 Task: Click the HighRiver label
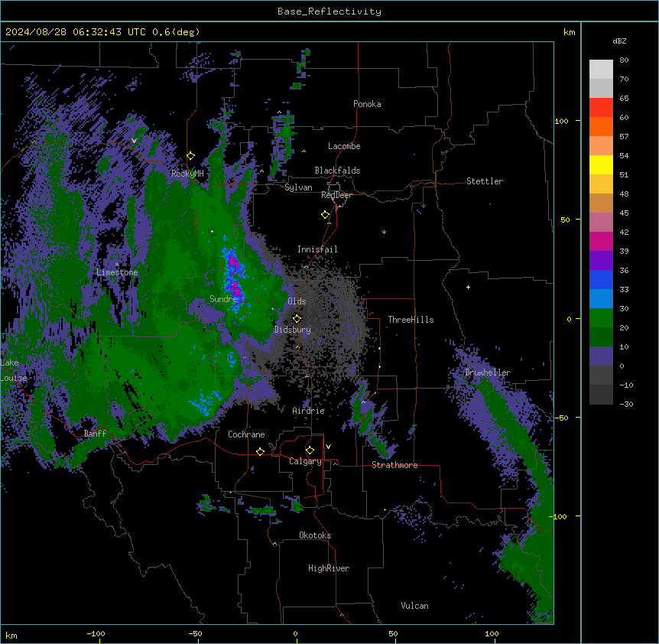point(329,568)
